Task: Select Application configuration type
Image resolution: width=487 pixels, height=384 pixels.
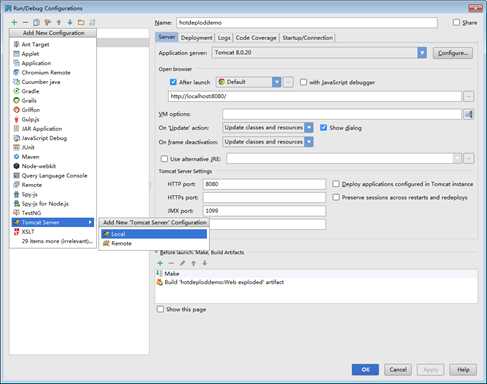Action: coord(53,63)
